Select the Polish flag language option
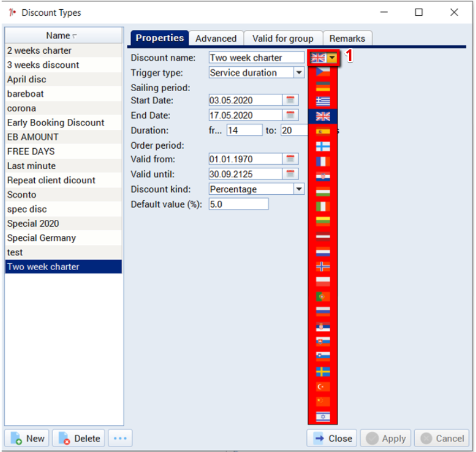Image resolution: width=476 pixels, height=452 pixels. coord(323,281)
